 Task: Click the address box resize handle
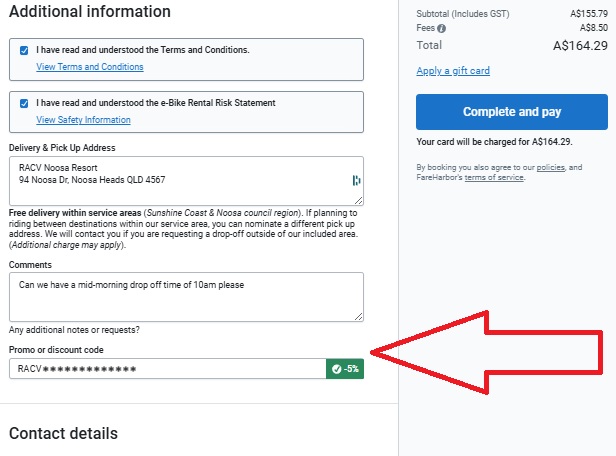[x=358, y=200]
